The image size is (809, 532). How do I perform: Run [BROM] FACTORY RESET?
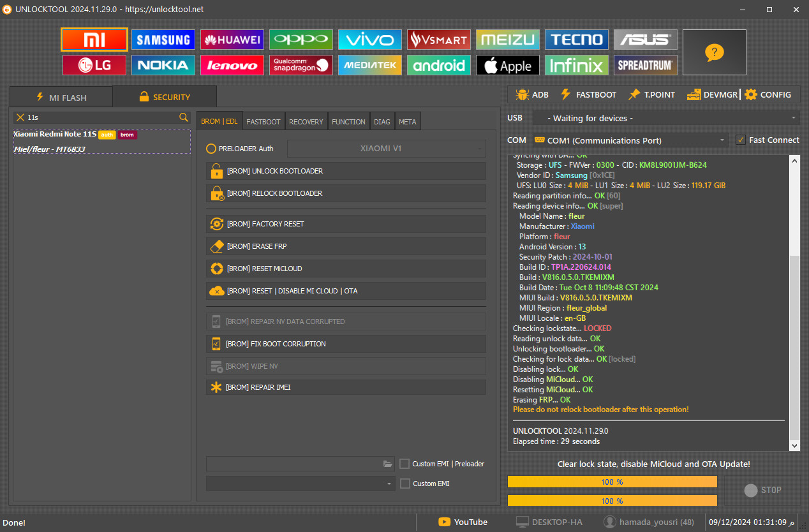346,224
